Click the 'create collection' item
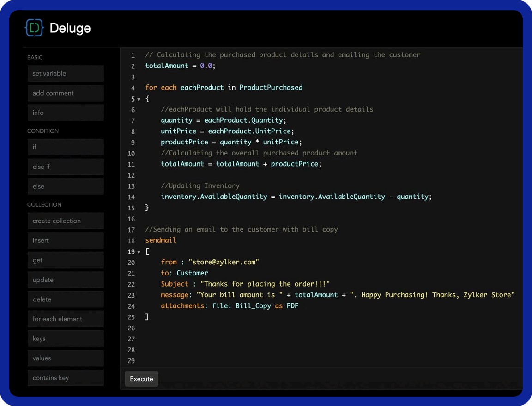This screenshot has height=406, width=532. coord(66,221)
